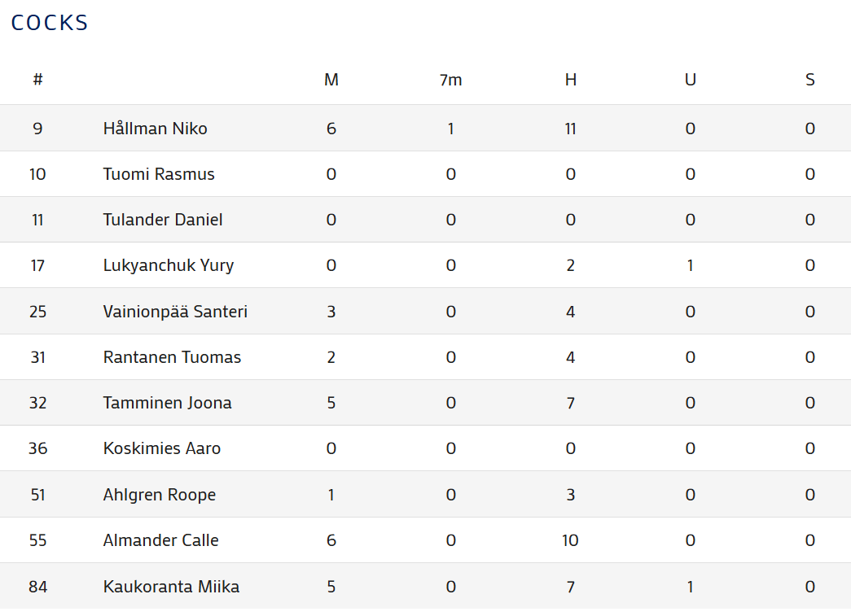
Task: Click the # jersey number column header
Action: [37, 80]
